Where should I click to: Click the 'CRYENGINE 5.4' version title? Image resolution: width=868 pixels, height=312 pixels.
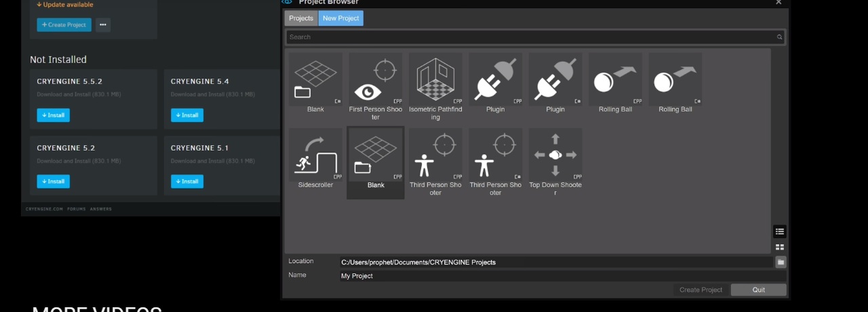[200, 81]
